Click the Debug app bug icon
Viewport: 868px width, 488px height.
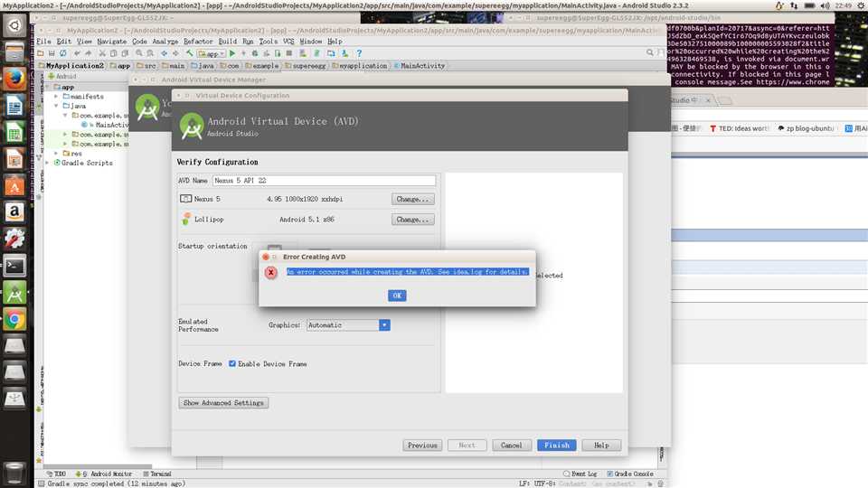click(x=255, y=53)
